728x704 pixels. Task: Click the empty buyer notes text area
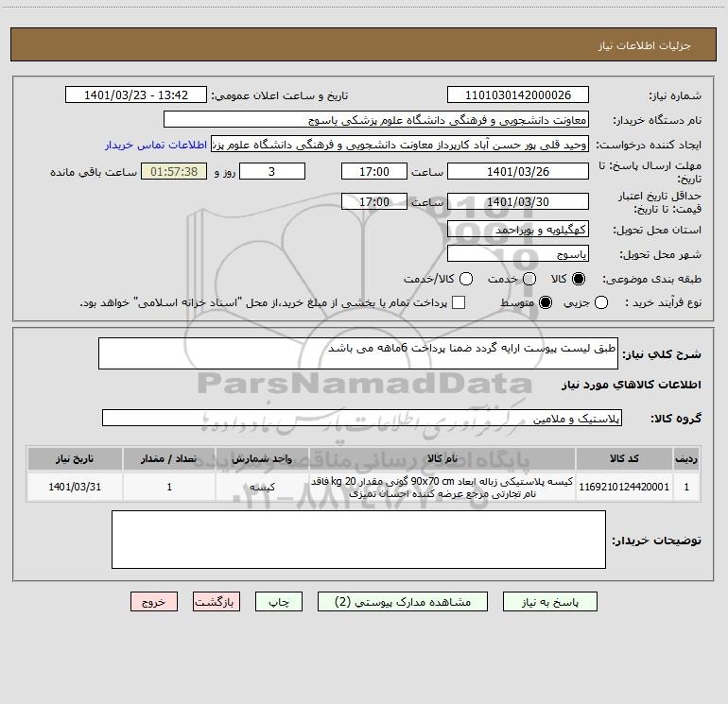point(358,540)
